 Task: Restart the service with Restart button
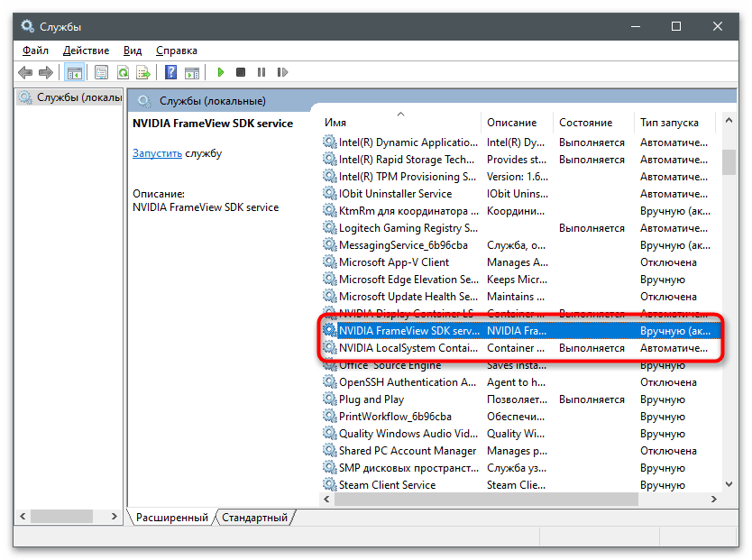click(x=282, y=72)
